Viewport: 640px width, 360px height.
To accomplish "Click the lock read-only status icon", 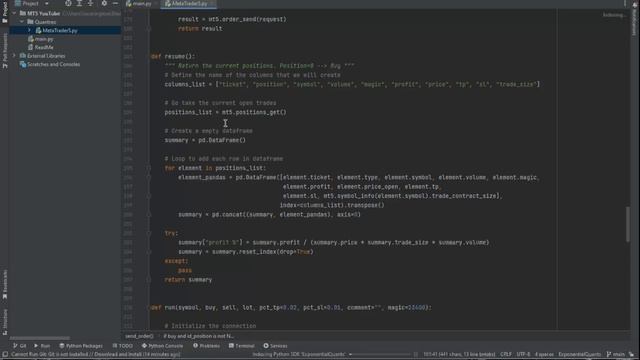I will (x=632, y=354).
